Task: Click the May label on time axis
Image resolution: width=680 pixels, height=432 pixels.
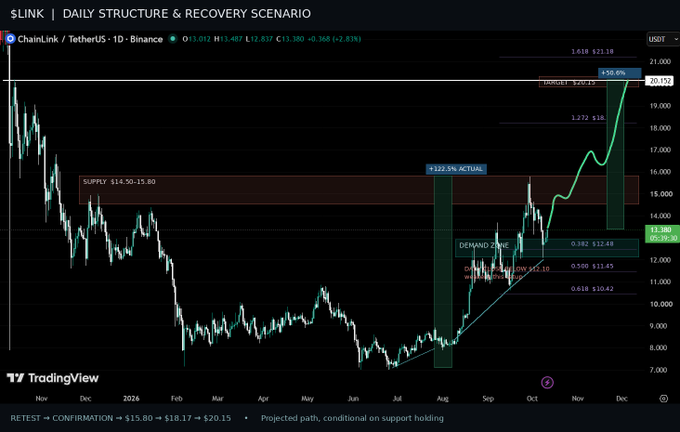Action: [307, 398]
